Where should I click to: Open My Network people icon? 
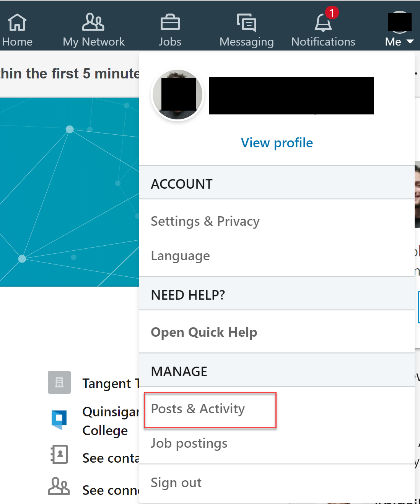coord(93,22)
